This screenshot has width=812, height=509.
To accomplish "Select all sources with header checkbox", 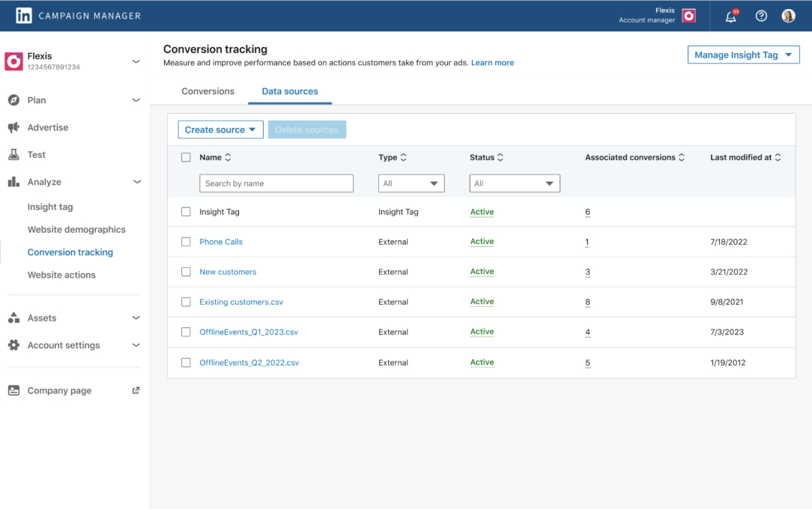I will [186, 157].
